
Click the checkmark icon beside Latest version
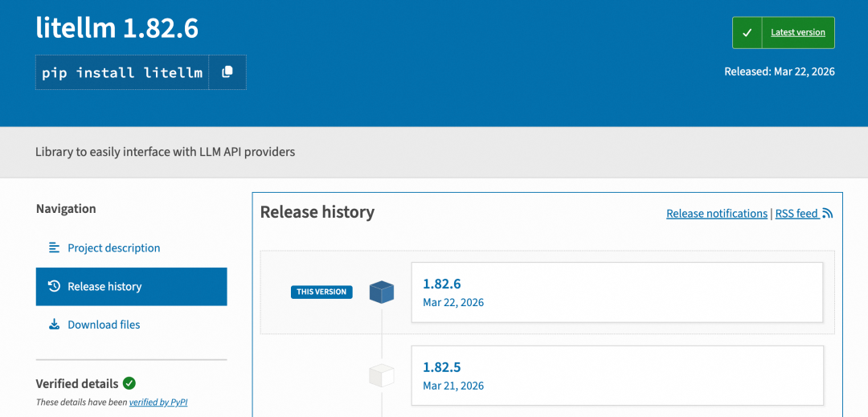click(747, 33)
